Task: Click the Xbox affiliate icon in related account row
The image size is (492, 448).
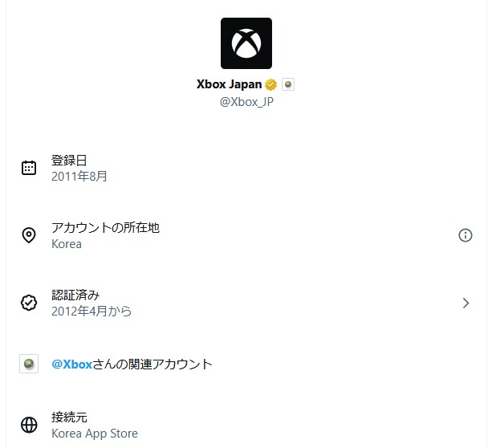Action: 29,364
